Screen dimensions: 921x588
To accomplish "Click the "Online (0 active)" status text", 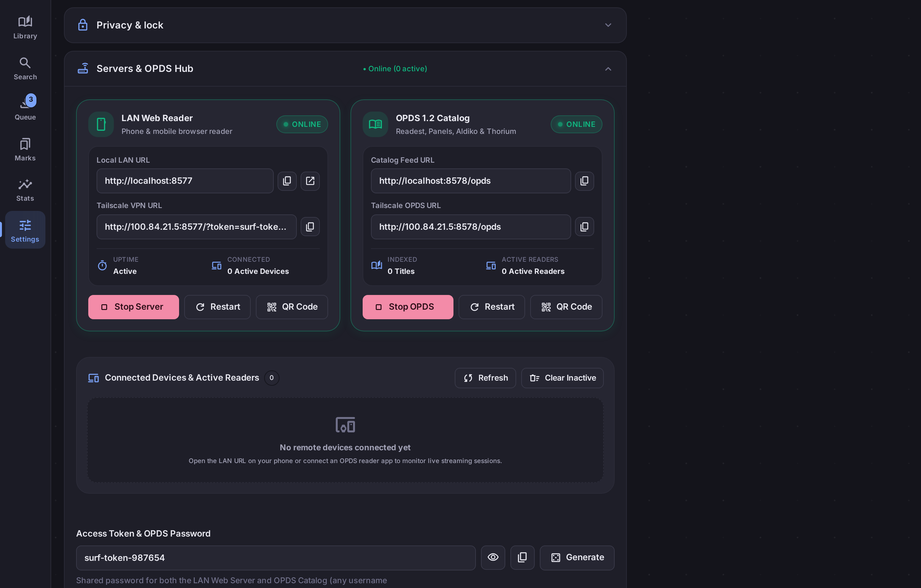I will tap(395, 69).
